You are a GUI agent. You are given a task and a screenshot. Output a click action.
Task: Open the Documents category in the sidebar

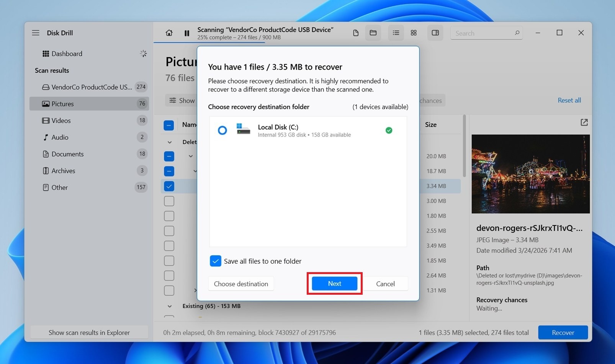pyautogui.click(x=67, y=154)
